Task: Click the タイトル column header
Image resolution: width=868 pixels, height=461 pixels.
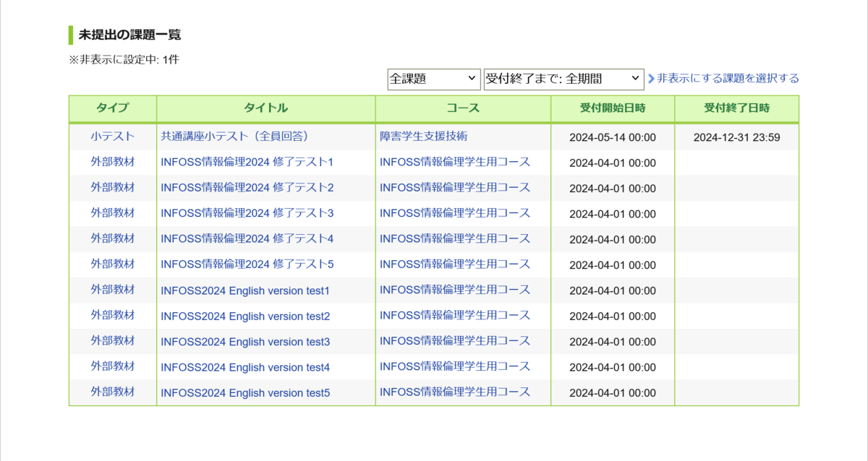Action: coord(266,108)
